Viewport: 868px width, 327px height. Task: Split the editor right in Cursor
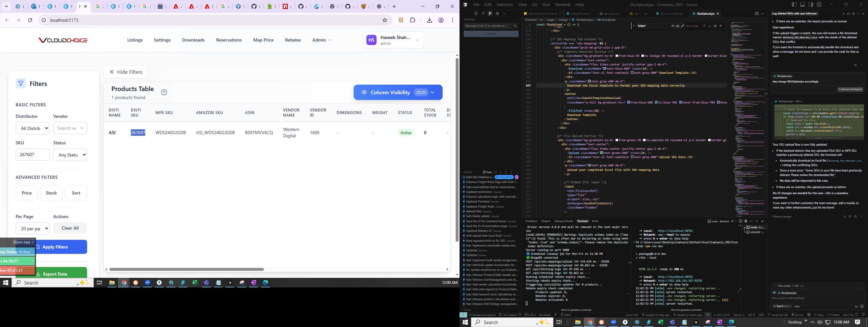[757, 13]
